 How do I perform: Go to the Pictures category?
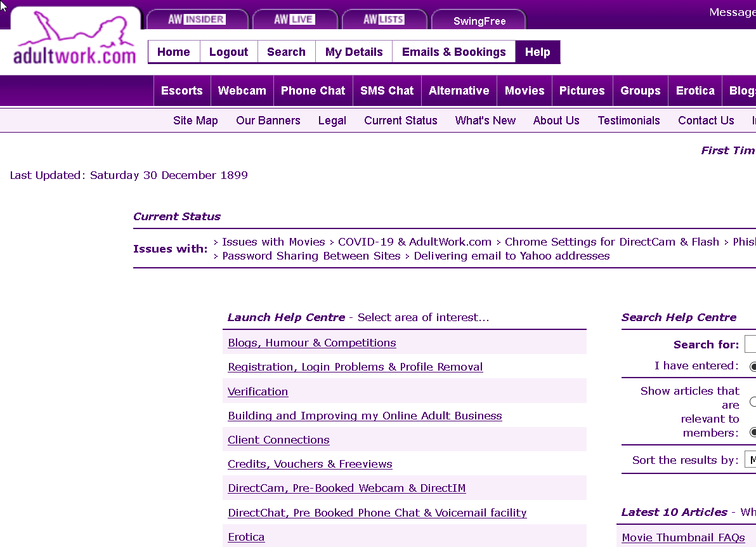point(582,91)
